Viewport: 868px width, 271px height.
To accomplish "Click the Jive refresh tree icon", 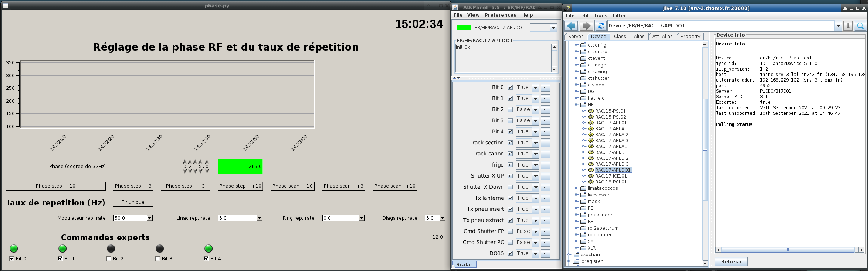I will click(601, 26).
